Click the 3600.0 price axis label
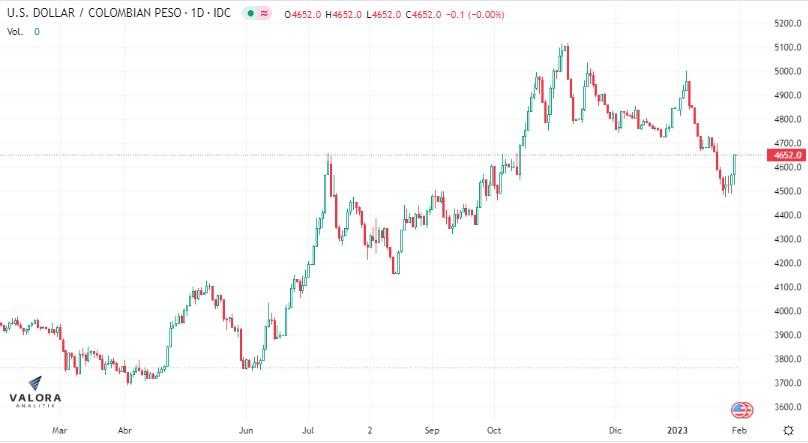The height and width of the screenshot is (443, 808). coord(787,407)
